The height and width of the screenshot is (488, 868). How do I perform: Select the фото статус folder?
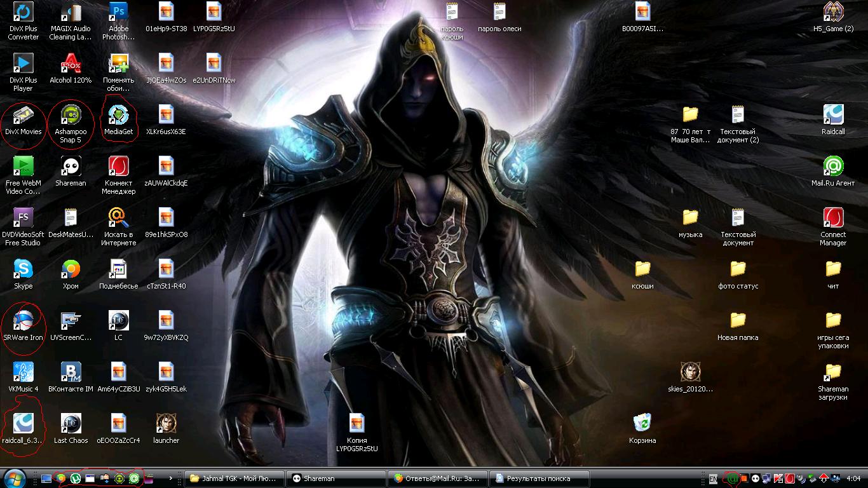click(738, 274)
